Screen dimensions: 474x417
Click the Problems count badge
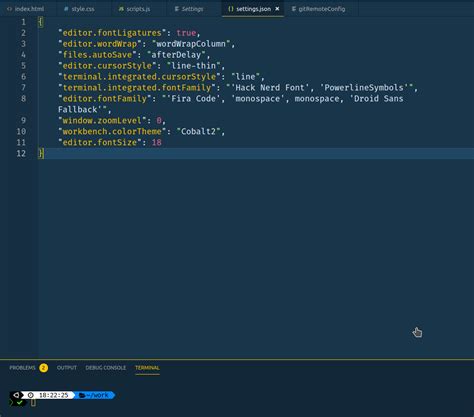pos(43,368)
